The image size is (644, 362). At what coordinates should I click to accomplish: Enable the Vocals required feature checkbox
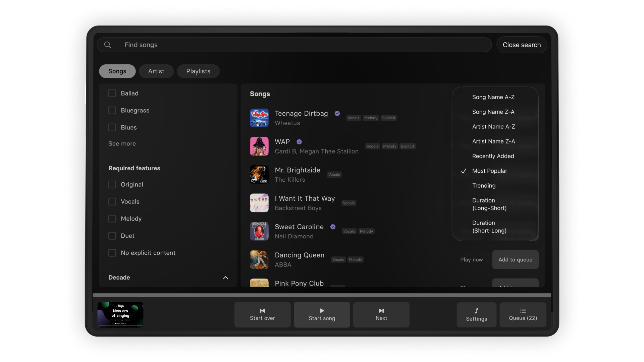(x=112, y=201)
